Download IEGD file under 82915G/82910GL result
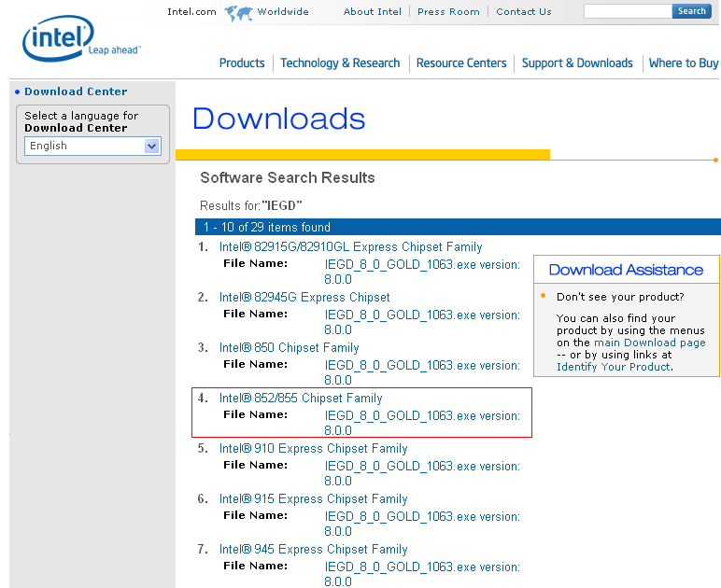The width and height of the screenshot is (721, 588). click(422, 272)
